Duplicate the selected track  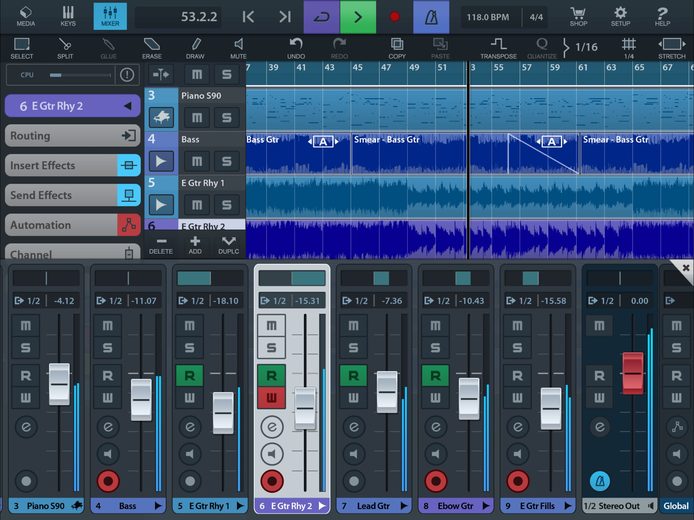tap(228, 245)
